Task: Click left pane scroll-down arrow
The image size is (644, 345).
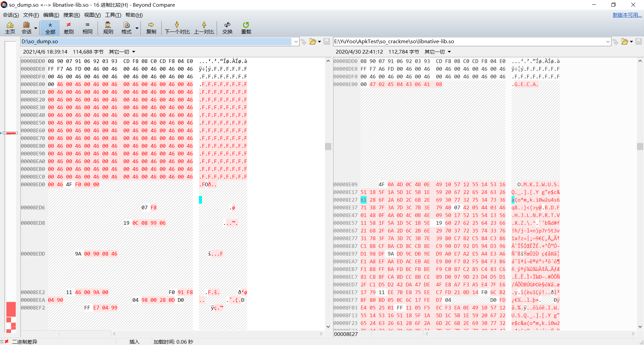Action: [x=328, y=327]
